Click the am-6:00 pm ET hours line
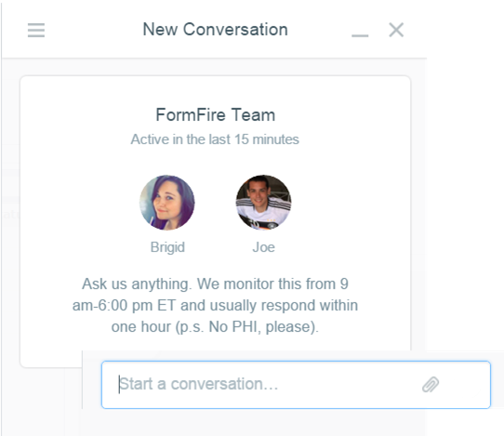The image size is (504, 436). [215, 305]
